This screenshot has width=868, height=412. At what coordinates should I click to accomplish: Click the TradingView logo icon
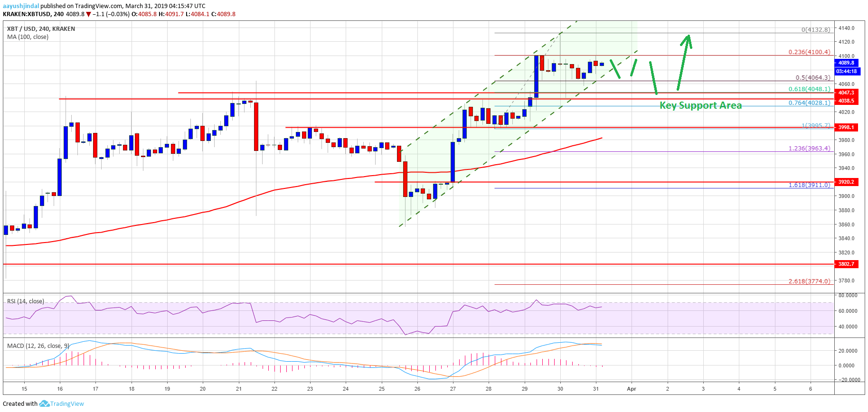[x=44, y=403]
